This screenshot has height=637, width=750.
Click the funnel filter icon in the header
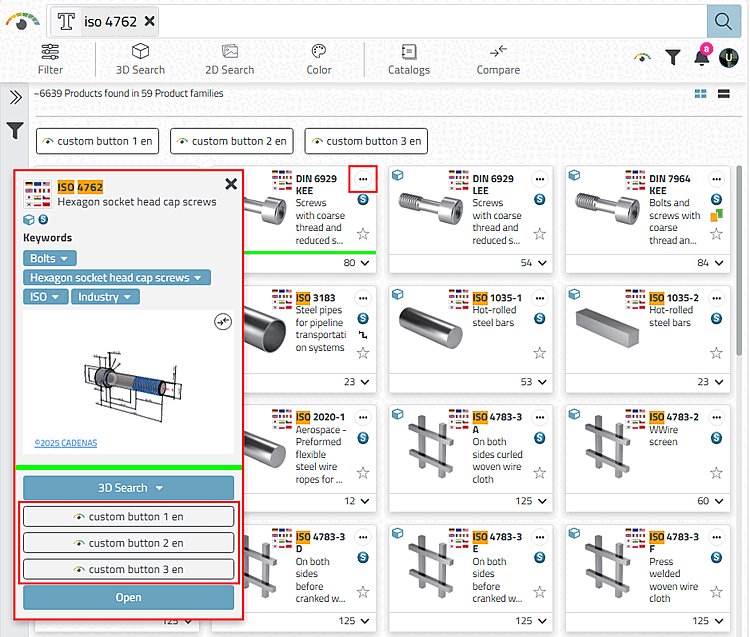[673, 57]
